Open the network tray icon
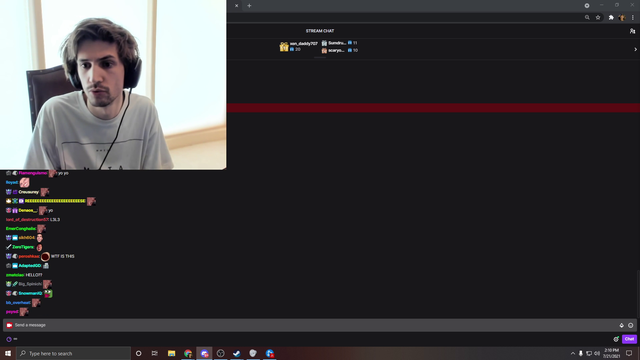This screenshot has height=360, width=640. [x=589, y=353]
